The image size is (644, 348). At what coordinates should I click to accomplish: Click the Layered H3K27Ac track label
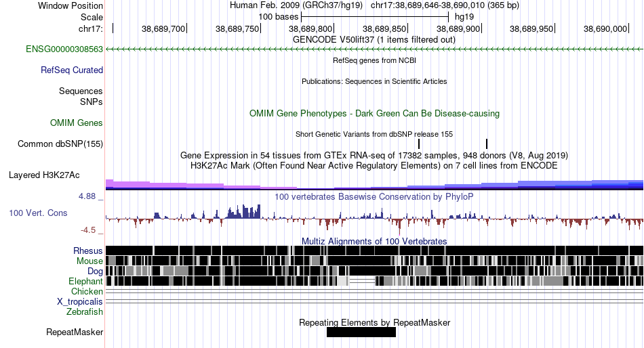[44, 175]
